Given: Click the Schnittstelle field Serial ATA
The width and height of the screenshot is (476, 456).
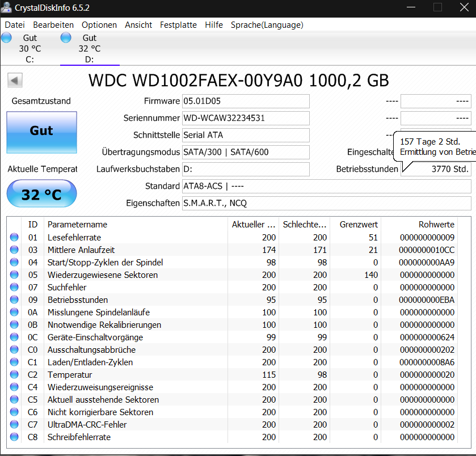Looking at the screenshot, I should click(x=246, y=135).
